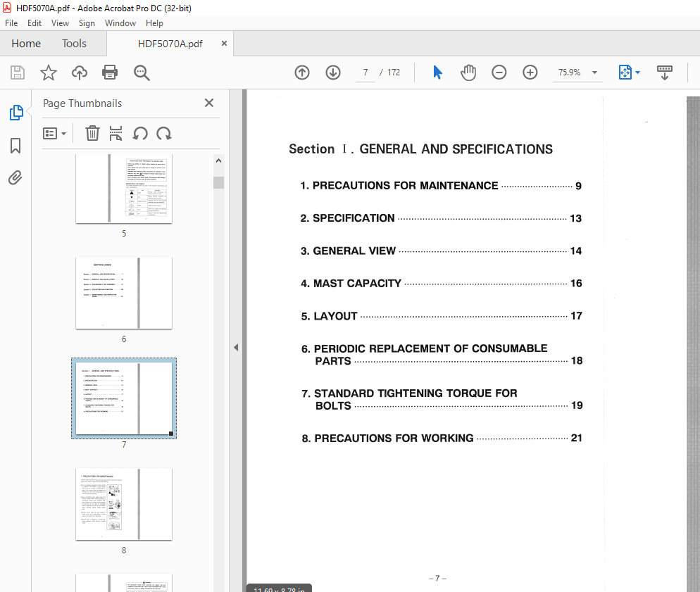Upload file to cloud icon
This screenshot has height=592, width=700.
click(80, 73)
